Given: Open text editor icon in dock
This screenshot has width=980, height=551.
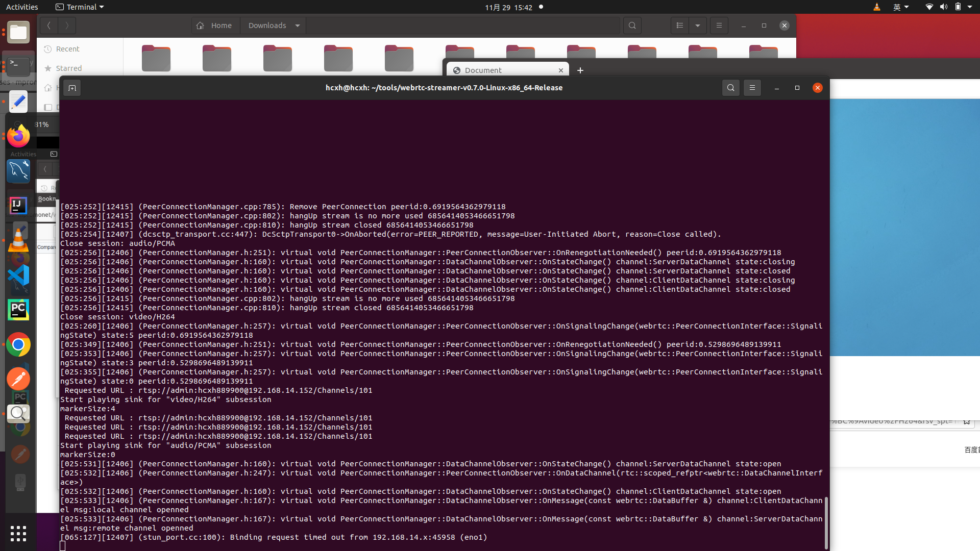Looking at the screenshot, I should pos(18,102).
